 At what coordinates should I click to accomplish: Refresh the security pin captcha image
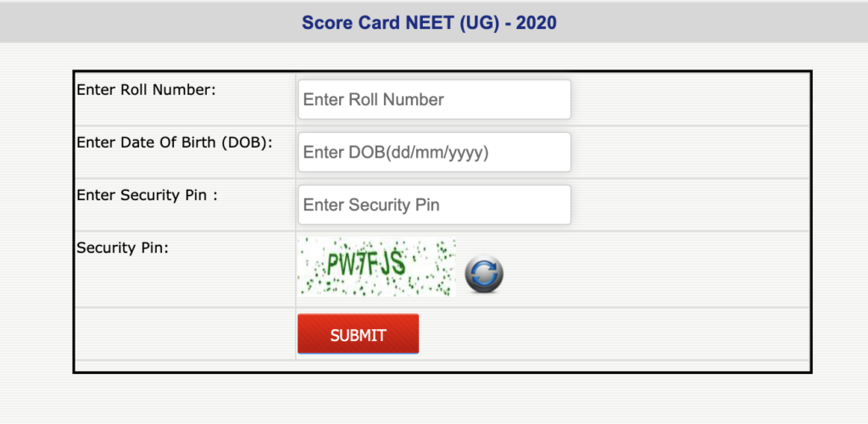pyautogui.click(x=484, y=273)
